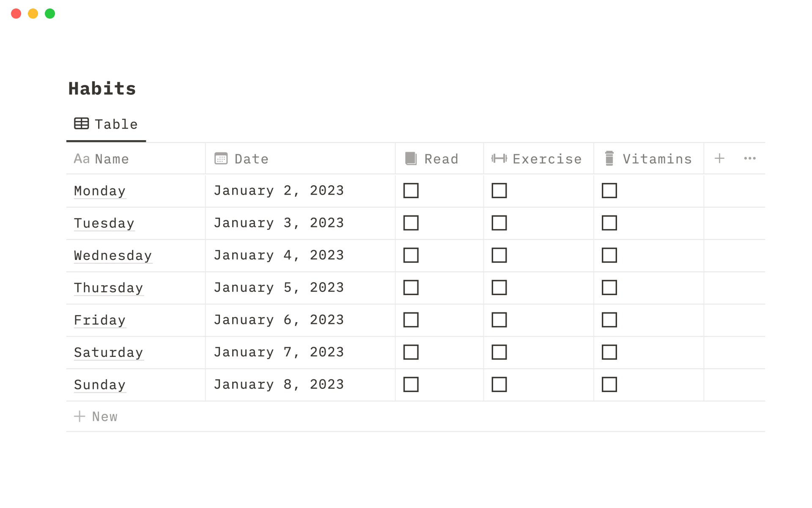Open the Read column header menu
The height and width of the screenshot is (508, 812).
click(x=441, y=159)
